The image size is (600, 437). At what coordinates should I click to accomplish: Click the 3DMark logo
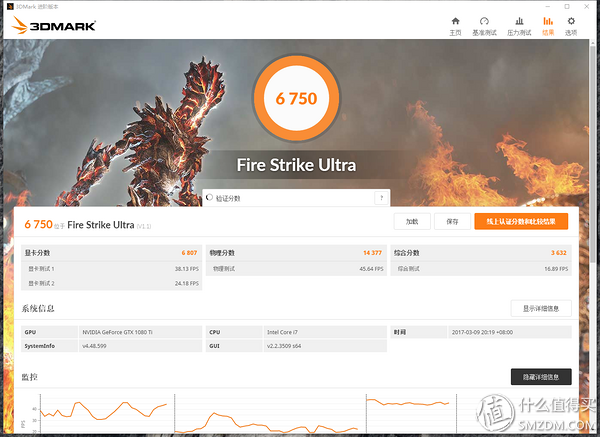click(x=54, y=25)
